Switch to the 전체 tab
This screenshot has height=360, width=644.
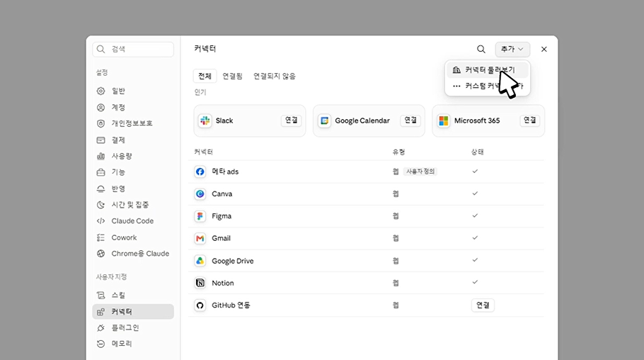pos(205,76)
